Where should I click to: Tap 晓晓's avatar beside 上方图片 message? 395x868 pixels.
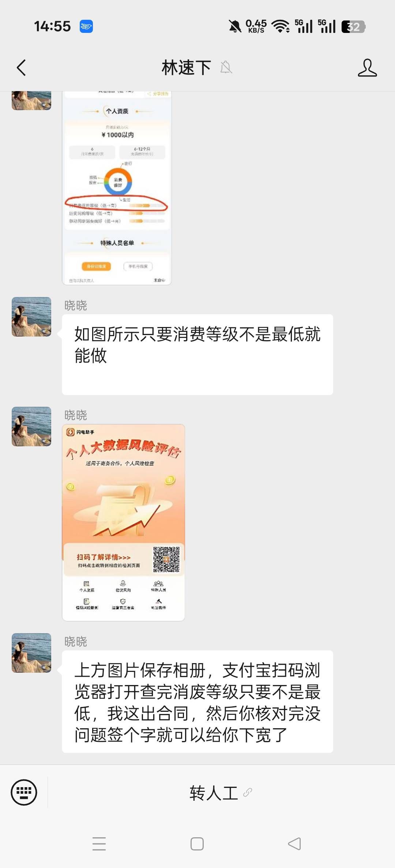tap(31, 653)
